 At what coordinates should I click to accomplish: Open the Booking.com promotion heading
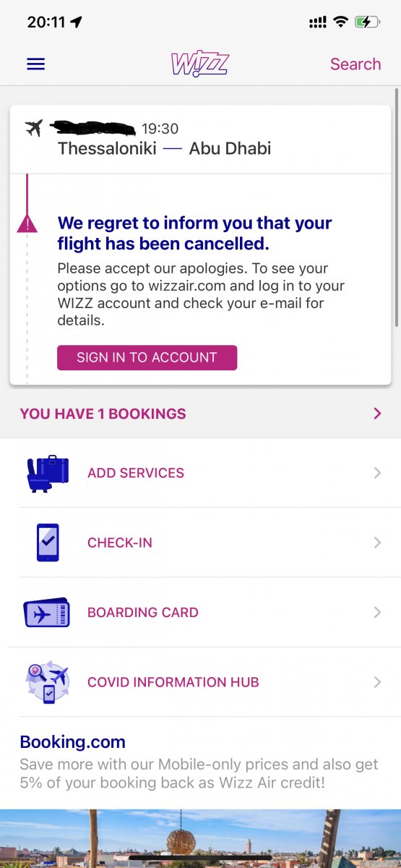[x=73, y=741]
